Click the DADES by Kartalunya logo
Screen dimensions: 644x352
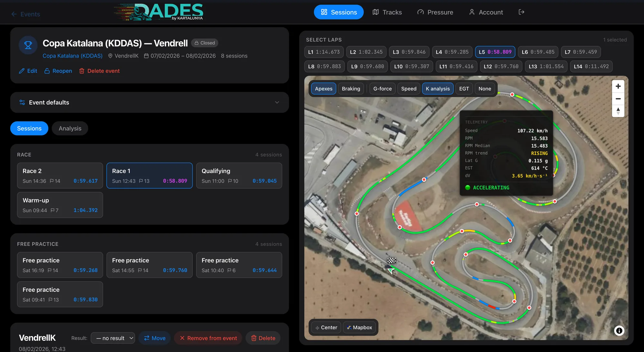click(159, 12)
